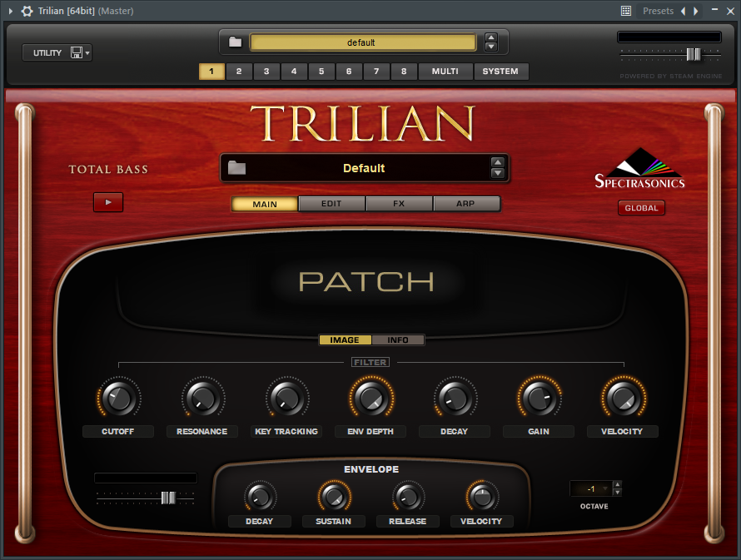Step to the next multi with down arrow
Screen dimensions: 741x560
(491, 47)
